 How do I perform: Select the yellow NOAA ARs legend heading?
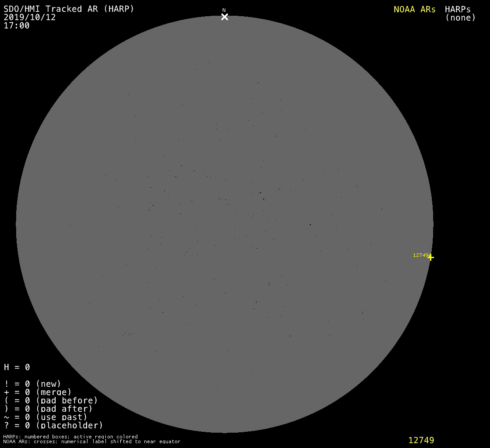click(x=414, y=9)
